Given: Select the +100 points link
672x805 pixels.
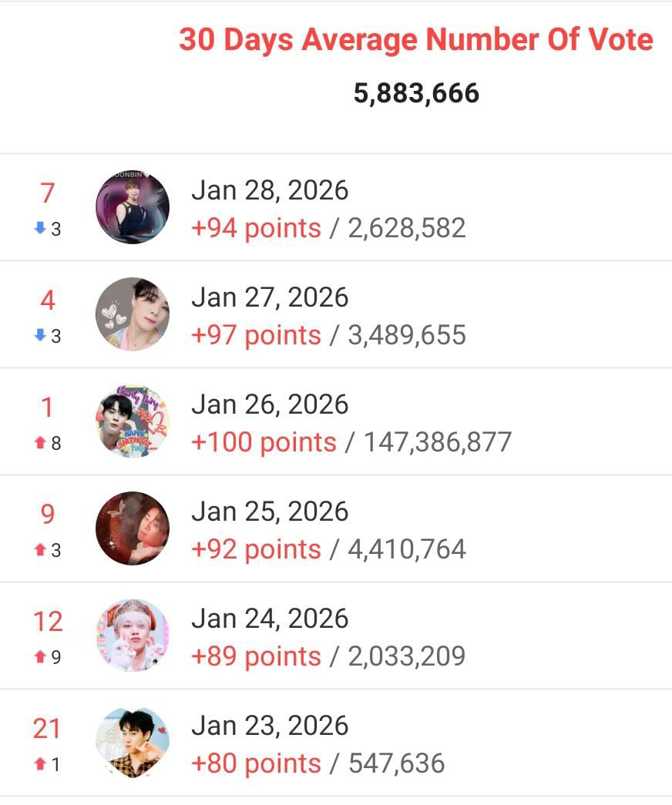Looking at the screenshot, I should [x=264, y=442].
